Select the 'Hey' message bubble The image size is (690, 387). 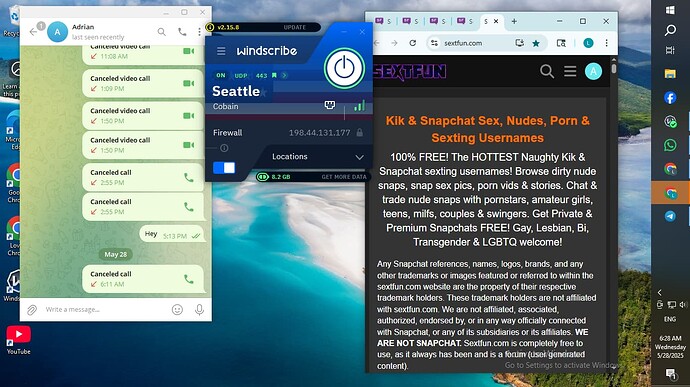pos(171,234)
